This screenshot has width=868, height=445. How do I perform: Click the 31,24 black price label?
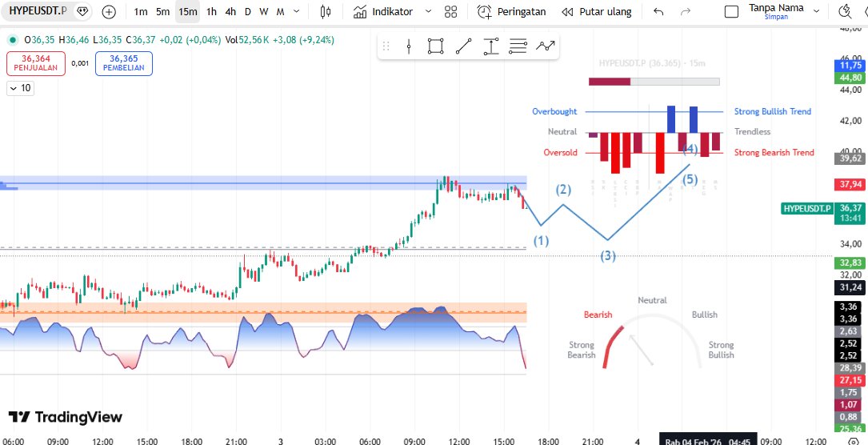coord(850,287)
